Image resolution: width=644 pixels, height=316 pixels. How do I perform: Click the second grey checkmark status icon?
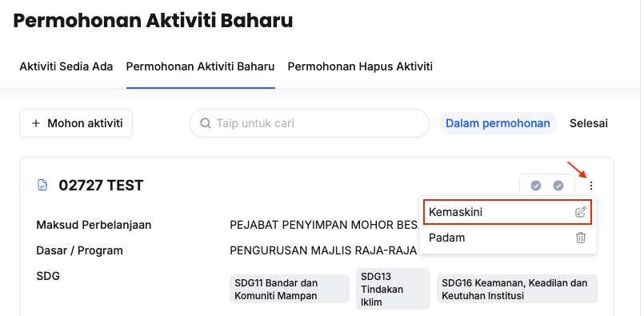pyautogui.click(x=558, y=186)
